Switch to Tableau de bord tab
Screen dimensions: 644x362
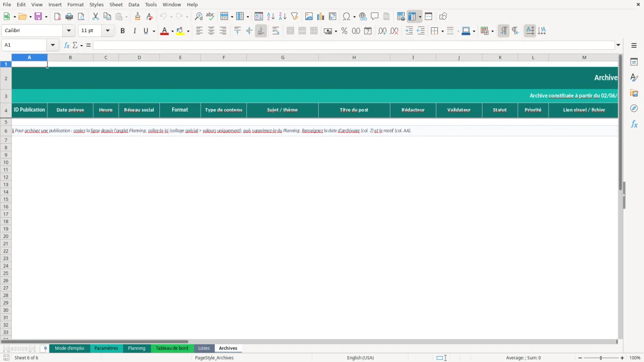(172, 349)
